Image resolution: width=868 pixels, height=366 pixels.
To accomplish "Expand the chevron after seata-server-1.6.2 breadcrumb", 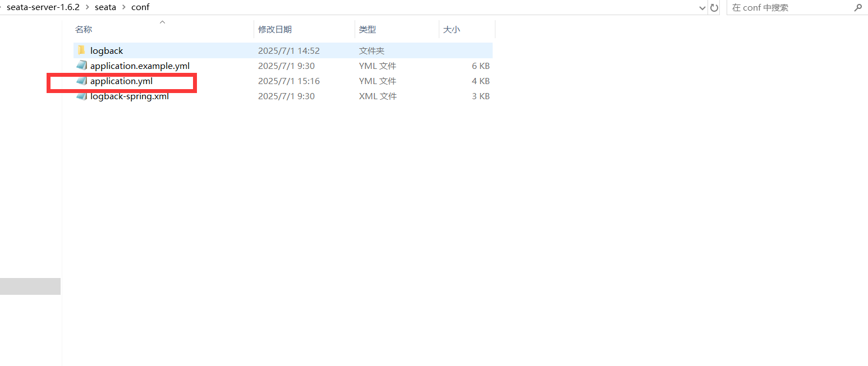I will point(87,8).
